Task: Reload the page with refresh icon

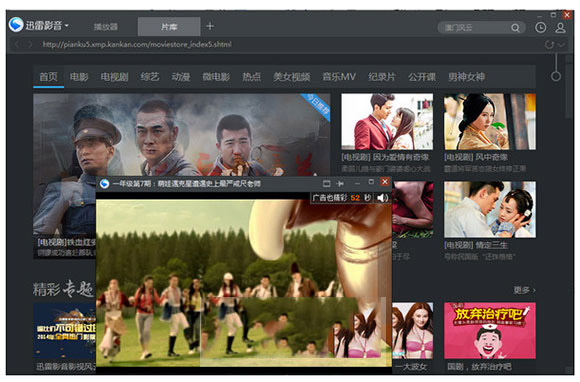Action: (x=549, y=45)
